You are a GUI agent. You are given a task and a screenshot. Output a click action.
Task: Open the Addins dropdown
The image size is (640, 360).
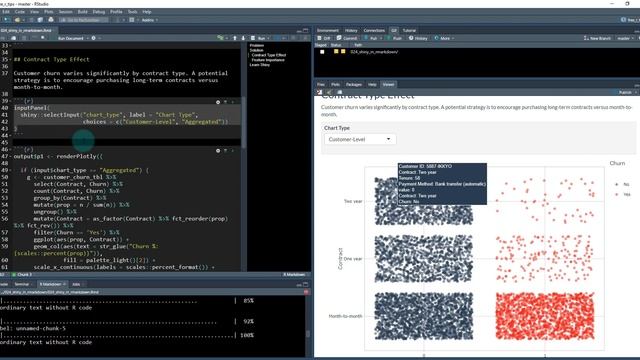click(x=149, y=20)
